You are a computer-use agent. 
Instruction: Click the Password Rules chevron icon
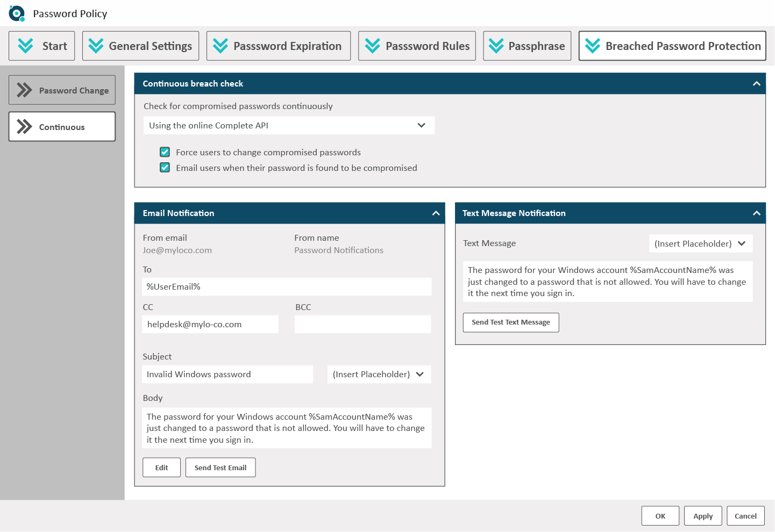pos(372,46)
